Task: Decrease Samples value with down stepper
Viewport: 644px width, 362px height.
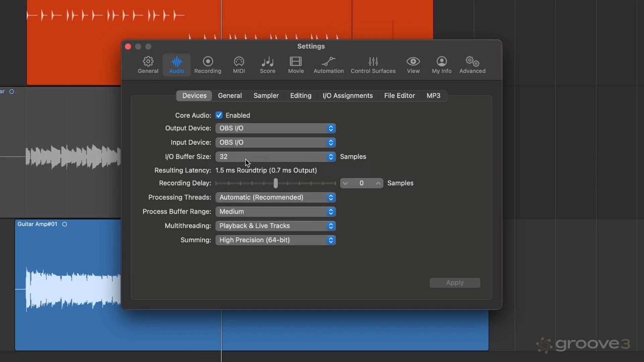Action: [346, 183]
